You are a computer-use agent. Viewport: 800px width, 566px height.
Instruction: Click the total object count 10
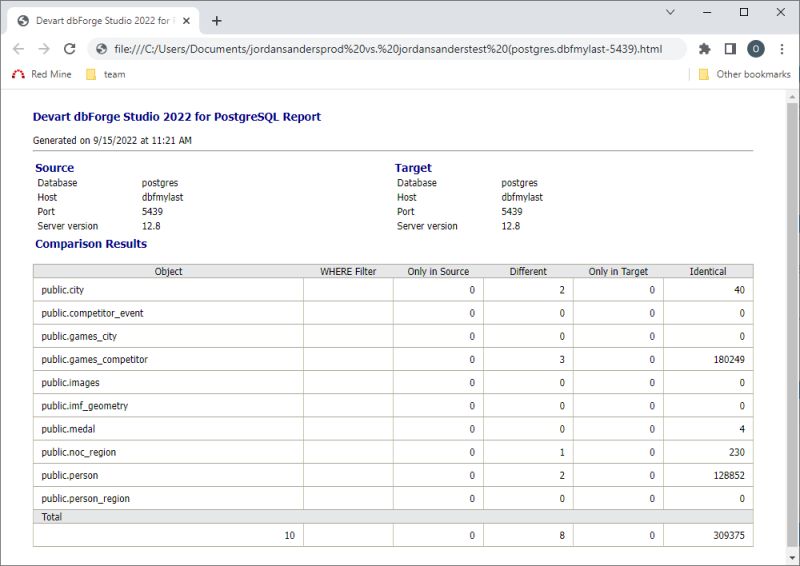(289, 535)
